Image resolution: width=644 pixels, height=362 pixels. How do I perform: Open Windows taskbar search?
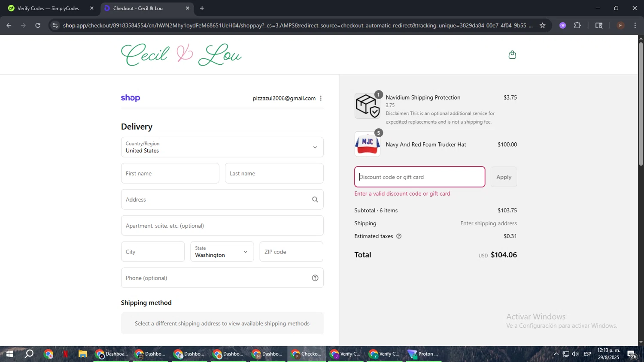tap(29, 354)
